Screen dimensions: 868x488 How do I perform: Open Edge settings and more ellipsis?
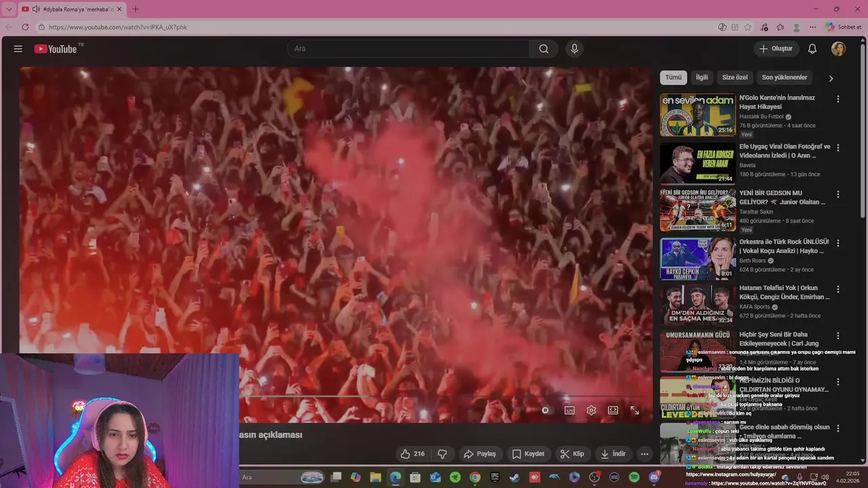click(812, 27)
